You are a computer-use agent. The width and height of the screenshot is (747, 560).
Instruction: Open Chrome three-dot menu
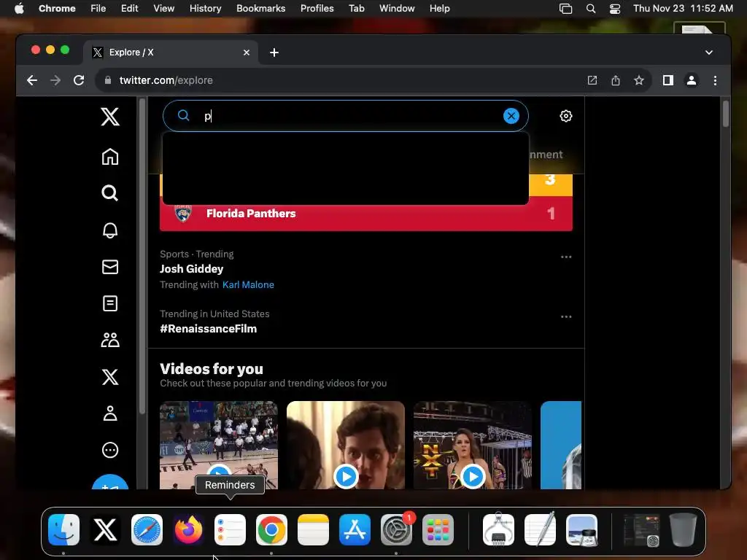click(x=715, y=80)
